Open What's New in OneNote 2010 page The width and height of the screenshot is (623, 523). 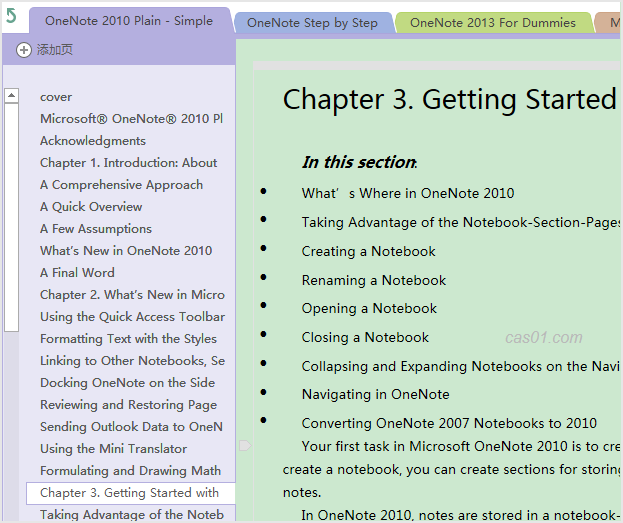tap(126, 251)
